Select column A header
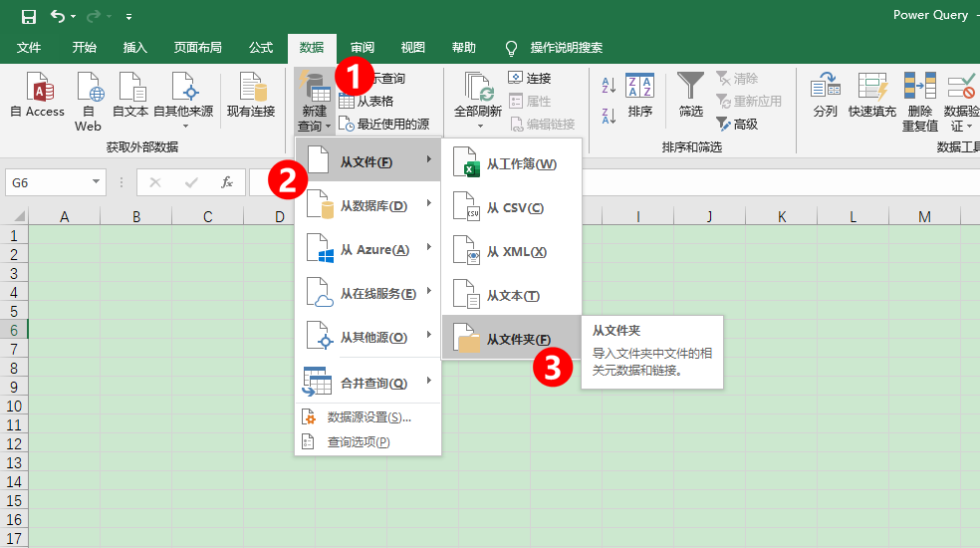980x548 pixels. pos(65,216)
